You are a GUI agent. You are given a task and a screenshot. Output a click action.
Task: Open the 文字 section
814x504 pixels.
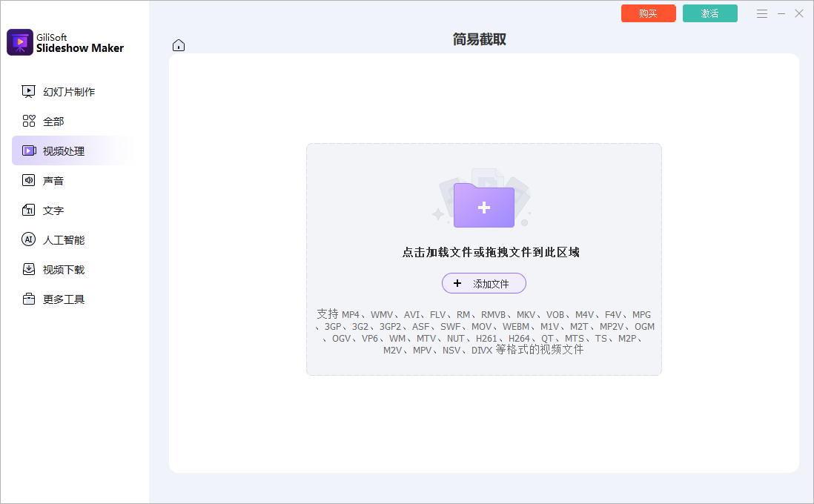(53, 210)
